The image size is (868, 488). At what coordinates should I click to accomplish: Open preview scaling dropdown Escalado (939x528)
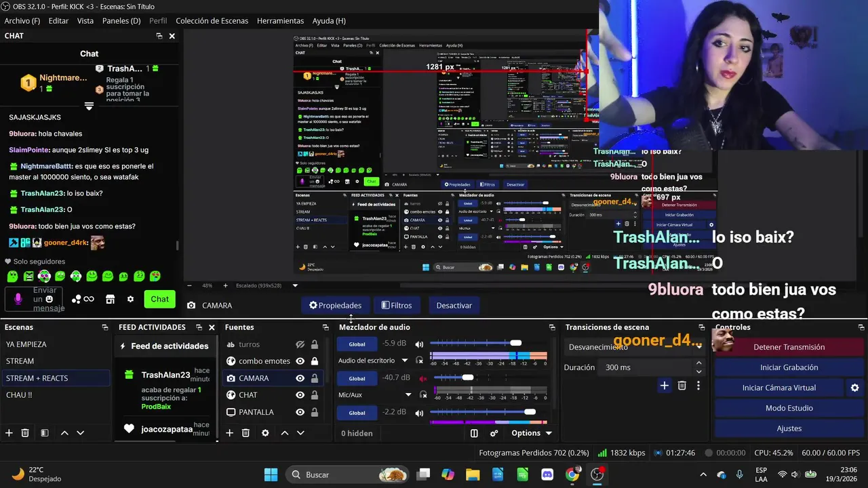(x=268, y=285)
